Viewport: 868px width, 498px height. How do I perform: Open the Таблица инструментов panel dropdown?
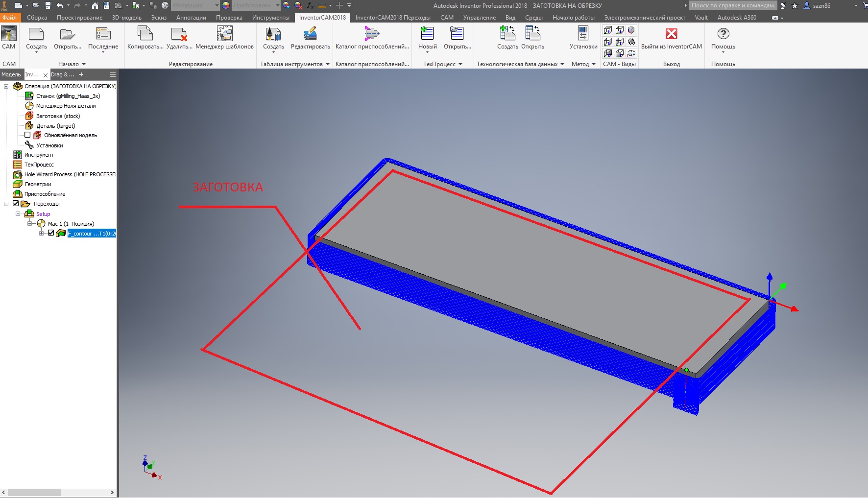(328, 64)
